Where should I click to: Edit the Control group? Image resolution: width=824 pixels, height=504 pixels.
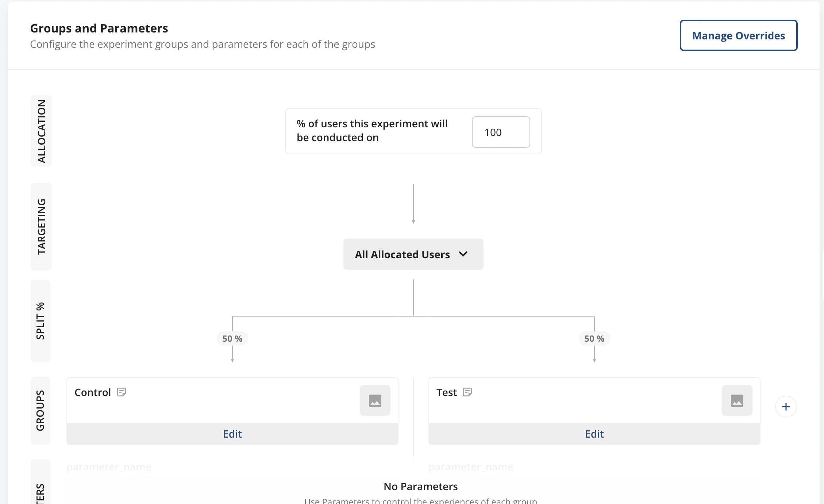click(232, 434)
